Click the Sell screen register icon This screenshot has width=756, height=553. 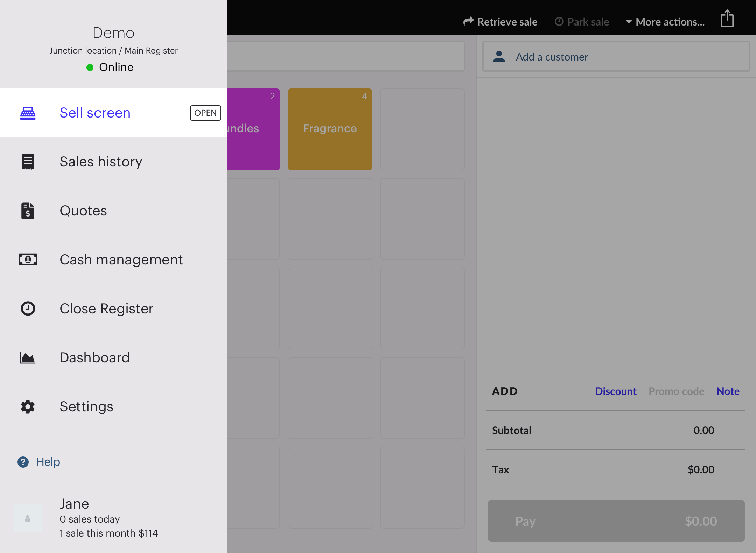click(28, 113)
